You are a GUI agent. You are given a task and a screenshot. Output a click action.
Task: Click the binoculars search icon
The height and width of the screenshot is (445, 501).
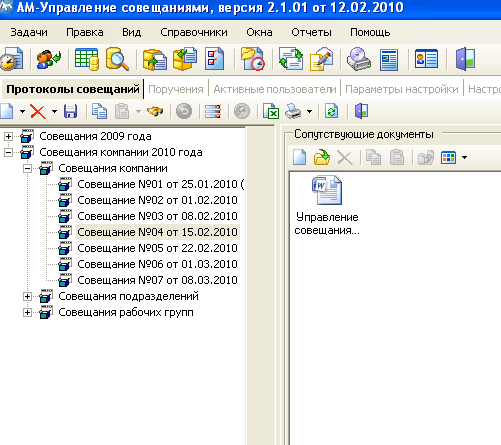[x=155, y=111]
